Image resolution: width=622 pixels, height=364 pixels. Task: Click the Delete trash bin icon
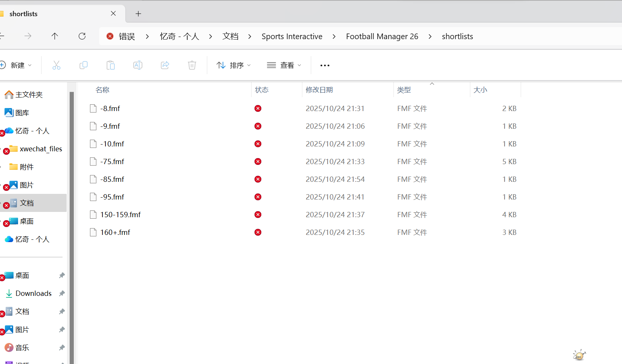pyautogui.click(x=192, y=65)
